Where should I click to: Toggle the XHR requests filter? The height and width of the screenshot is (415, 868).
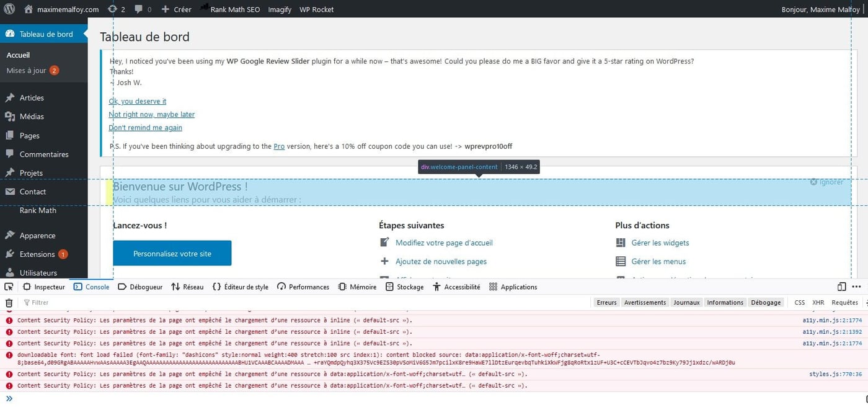pyautogui.click(x=818, y=302)
